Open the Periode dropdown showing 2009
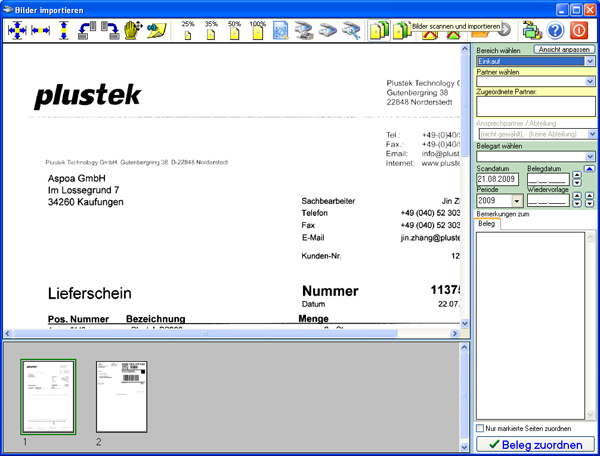The image size is (600, 456). point(517,200)
